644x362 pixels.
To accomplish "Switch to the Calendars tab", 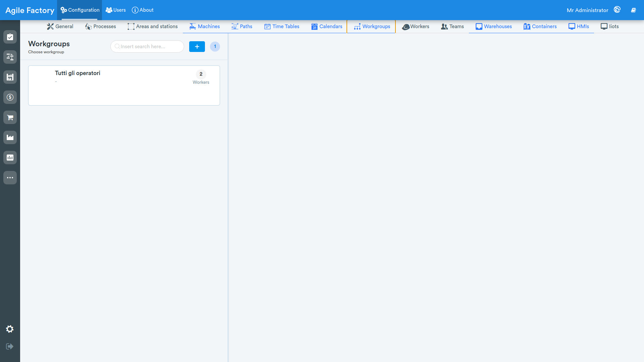I will pyautogui.click(x=327, y=26).
